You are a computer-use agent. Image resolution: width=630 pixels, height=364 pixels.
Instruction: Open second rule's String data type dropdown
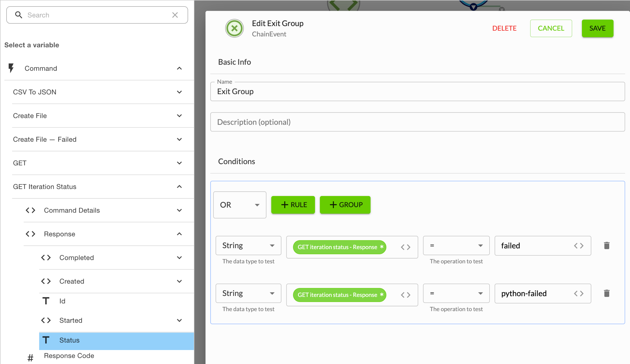pos(248,293)
